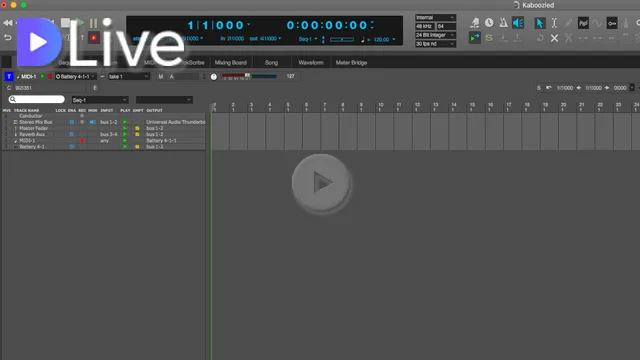This screenshot has width=640, height=360.
Task: Click the Pause transport button
Action: tap(93, 23)
